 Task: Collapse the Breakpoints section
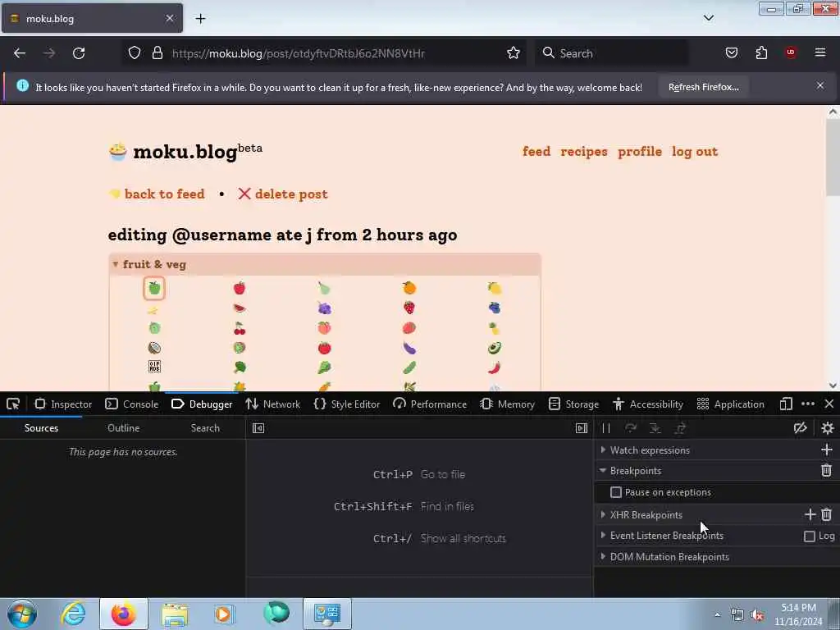coord(603,470)
